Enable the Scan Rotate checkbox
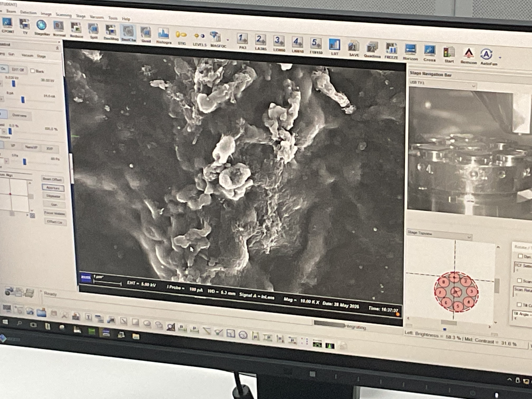This screenshot has height=399, width=532. tap(519, 280)
